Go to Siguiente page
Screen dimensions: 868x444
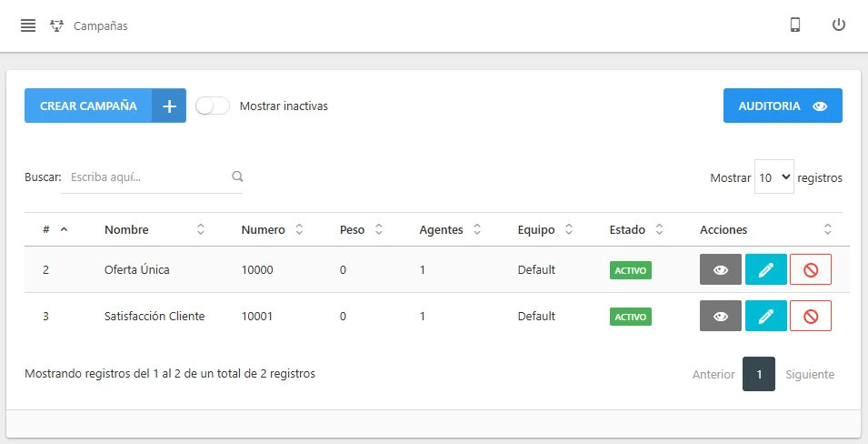click(x=809, y=374)
